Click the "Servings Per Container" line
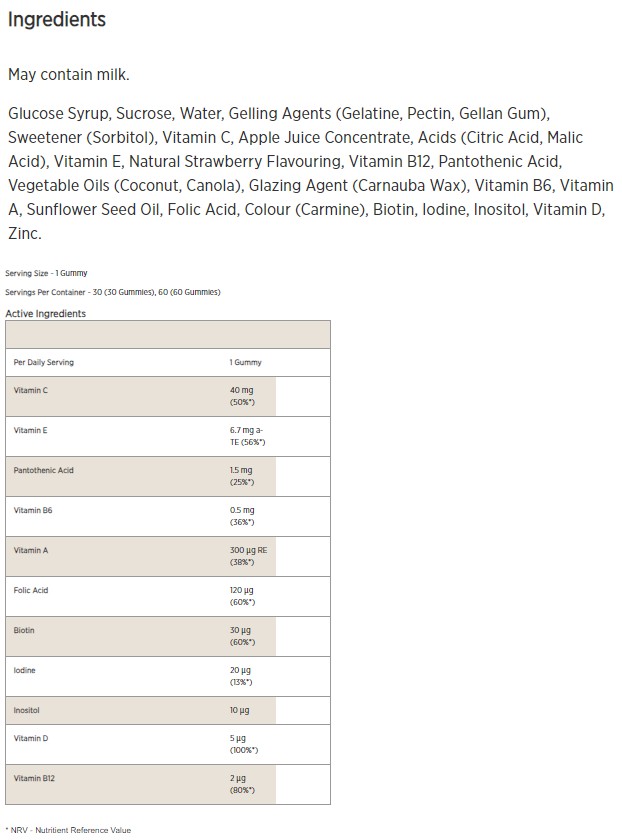This screenshot has width=622, height=840. pos(112,292)
